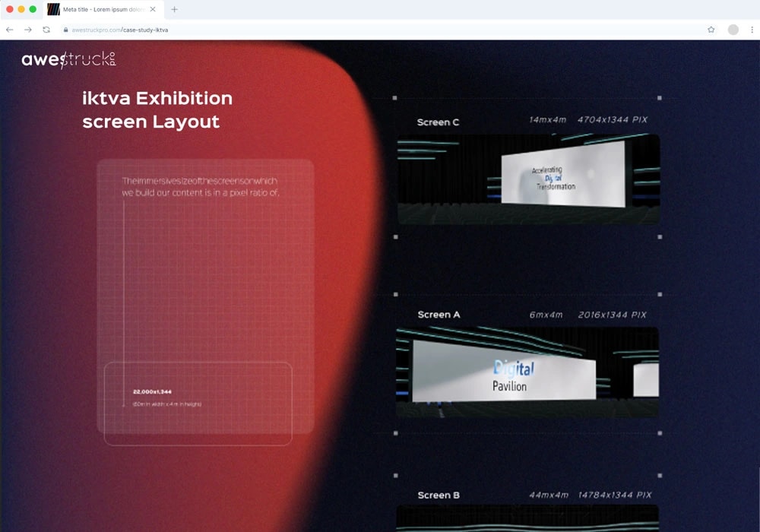Click the width and height caption under 22,000x1,344

pos(166,404)
